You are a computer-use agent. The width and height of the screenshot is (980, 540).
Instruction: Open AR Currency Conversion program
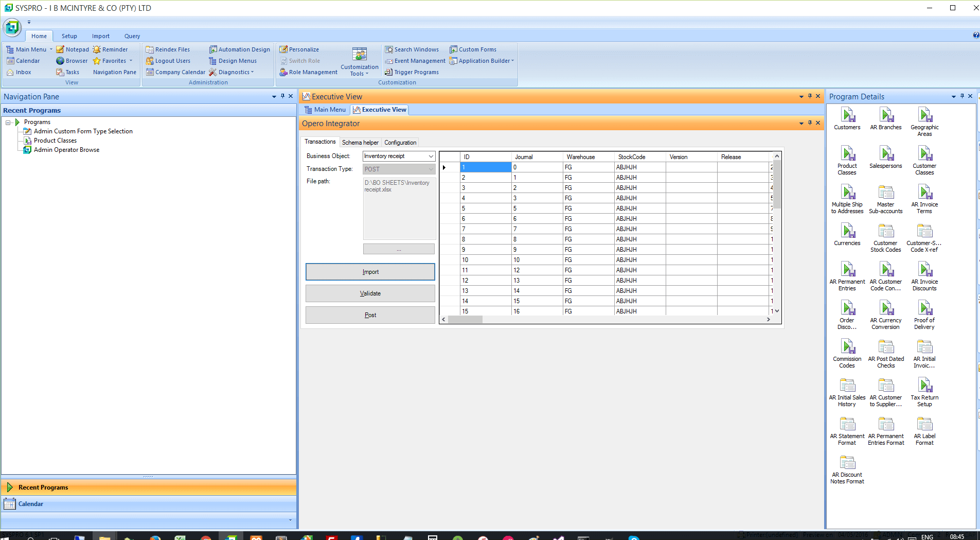[x=885, y=315]
